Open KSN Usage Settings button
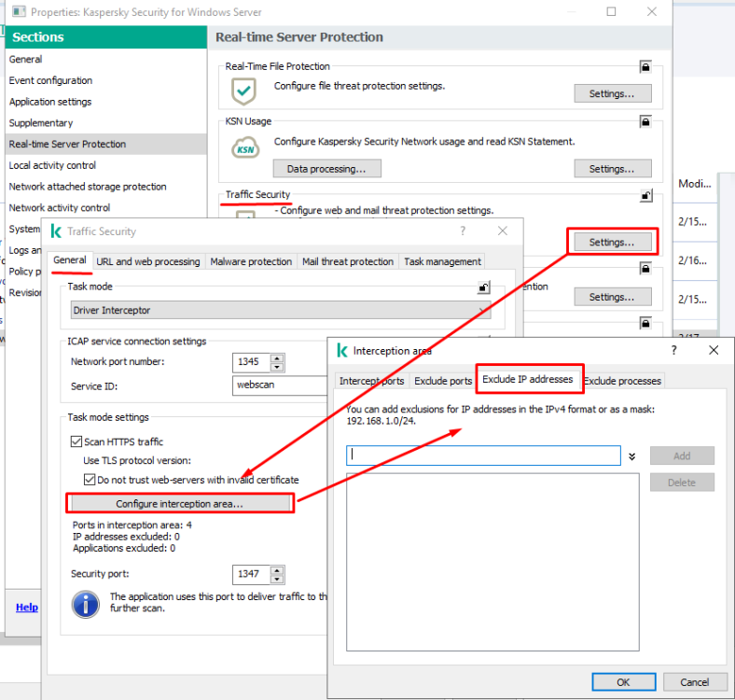The height and width of the screenshot is (700, 735). (612, 169)
